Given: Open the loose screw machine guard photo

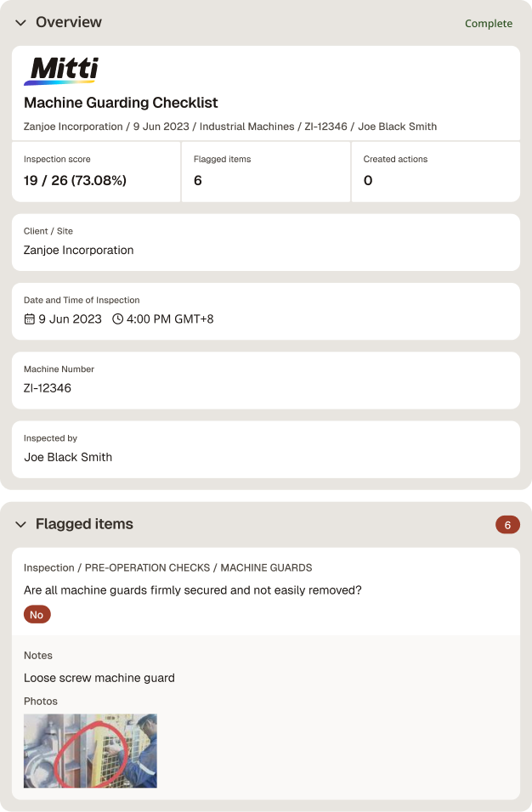Looking at the screenshot, I should [x=90, y=751].
